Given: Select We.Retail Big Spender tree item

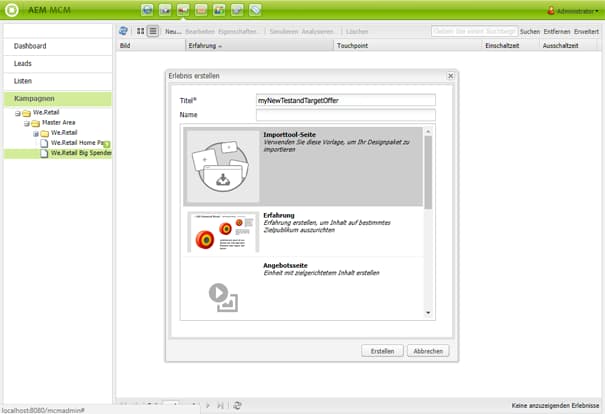Looking at the screenshot, I should pos(81,153).
